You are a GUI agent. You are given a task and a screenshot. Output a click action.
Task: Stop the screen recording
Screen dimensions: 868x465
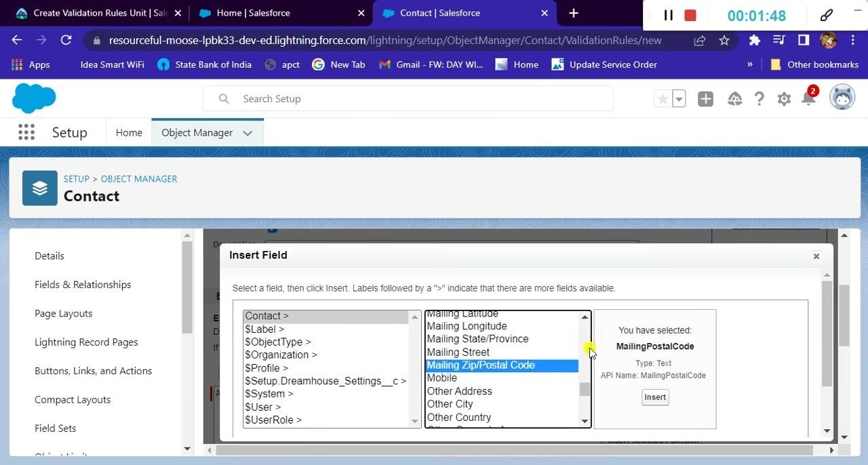(x=690, y=15)
